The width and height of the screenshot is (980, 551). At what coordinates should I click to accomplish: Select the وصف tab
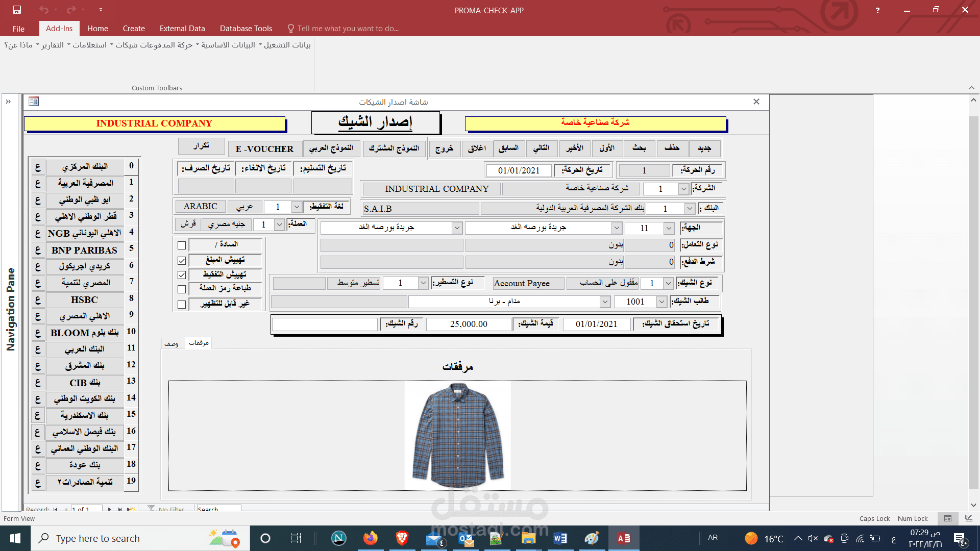pos(171,343)
